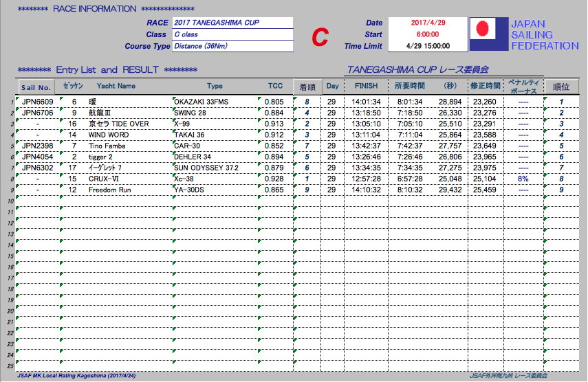The width and height of the screenshot is (588, 382).
Task: Click the Yacht Name column header
Action: (116, 86)
